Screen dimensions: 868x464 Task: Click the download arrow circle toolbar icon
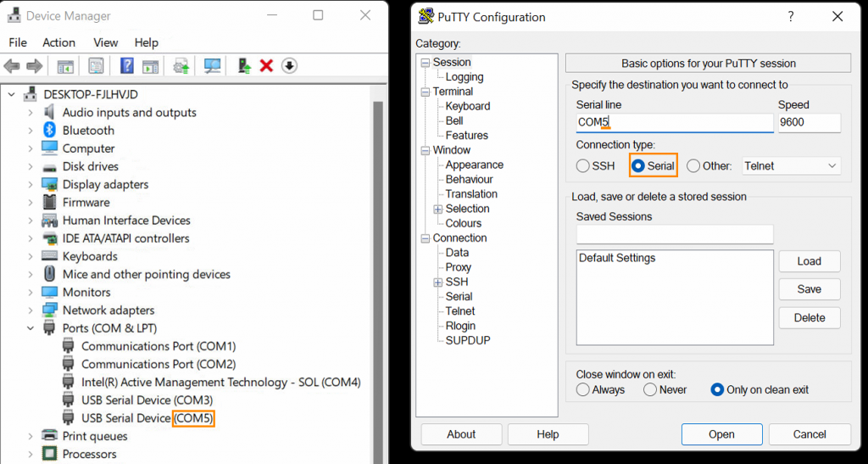(289, 66)
